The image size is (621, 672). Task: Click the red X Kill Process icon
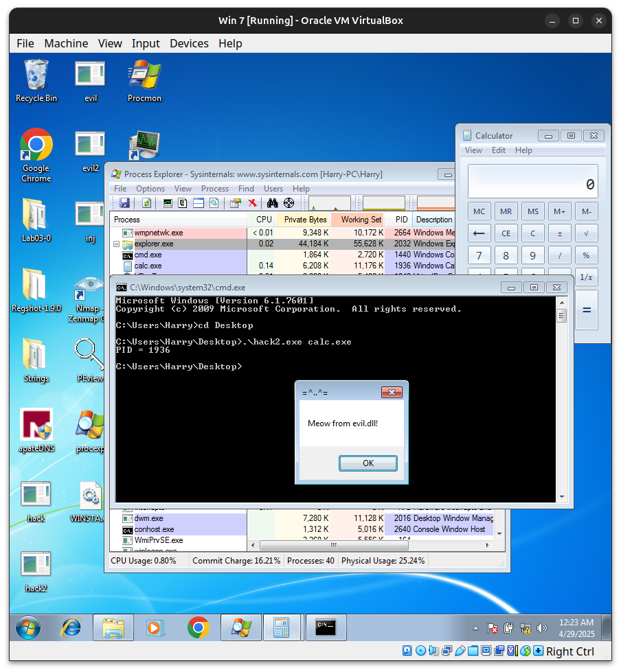[x=253, y=203]
